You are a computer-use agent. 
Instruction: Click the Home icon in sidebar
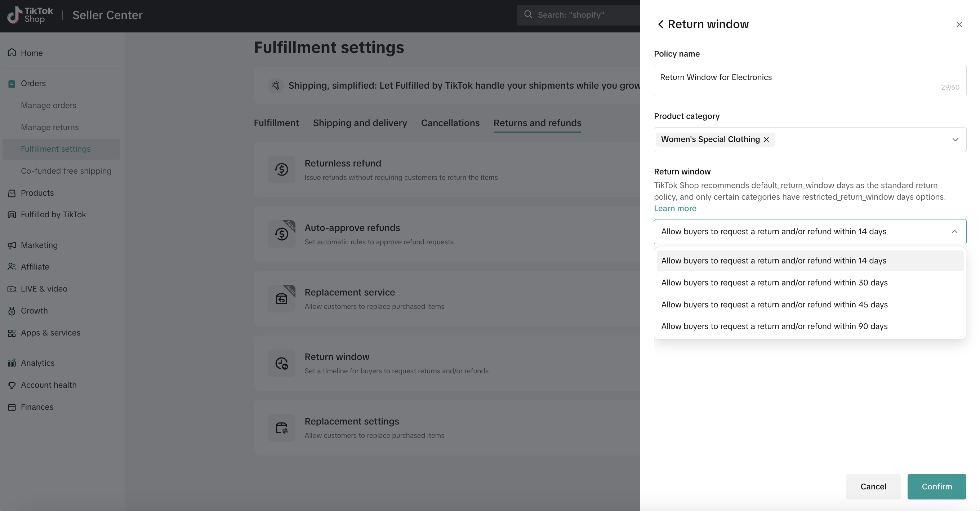point(12,53)
